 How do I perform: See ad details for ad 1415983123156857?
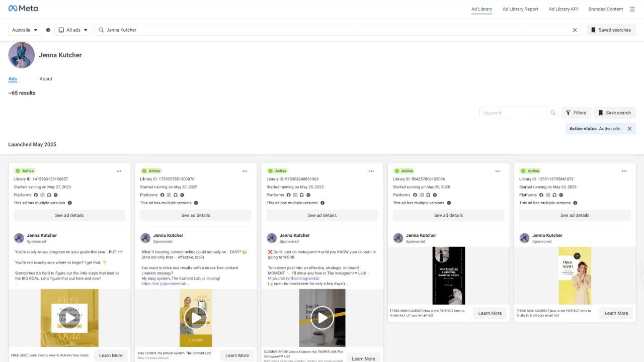[x=69, y=215]
